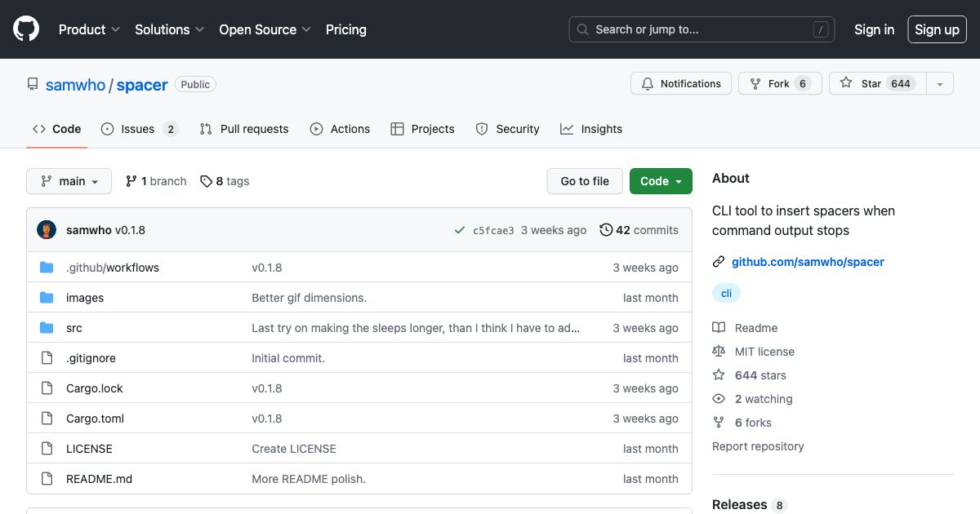Image resolution: width=980 pixels, height=514 pixels.
Task: Click the book icon beside Readme
Action: pos(718,327)
